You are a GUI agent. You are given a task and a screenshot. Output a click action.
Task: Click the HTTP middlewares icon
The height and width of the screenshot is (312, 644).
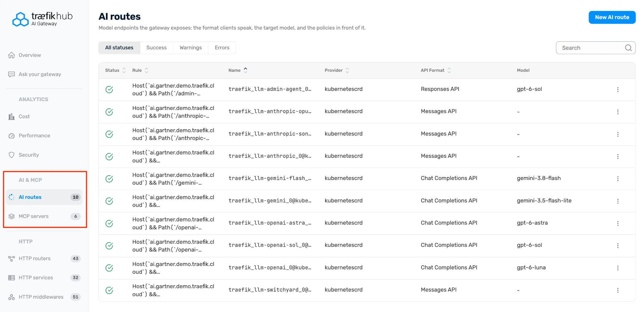12,297
